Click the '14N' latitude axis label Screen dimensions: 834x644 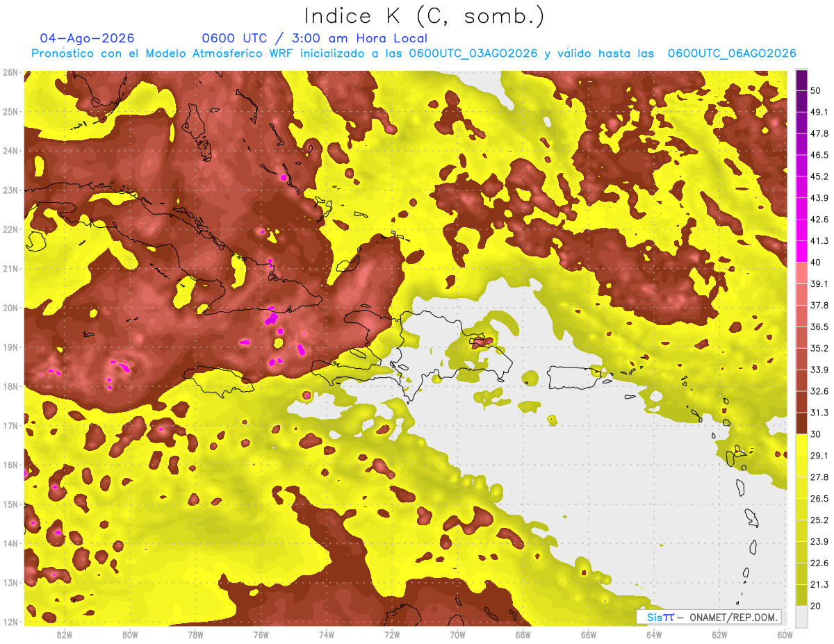pyautogui.click(x=10, y=543)
